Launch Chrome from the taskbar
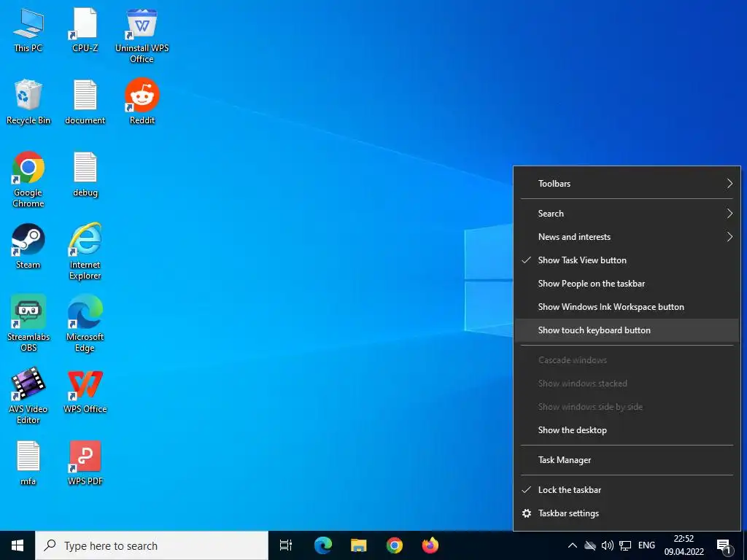 point(395,545)
